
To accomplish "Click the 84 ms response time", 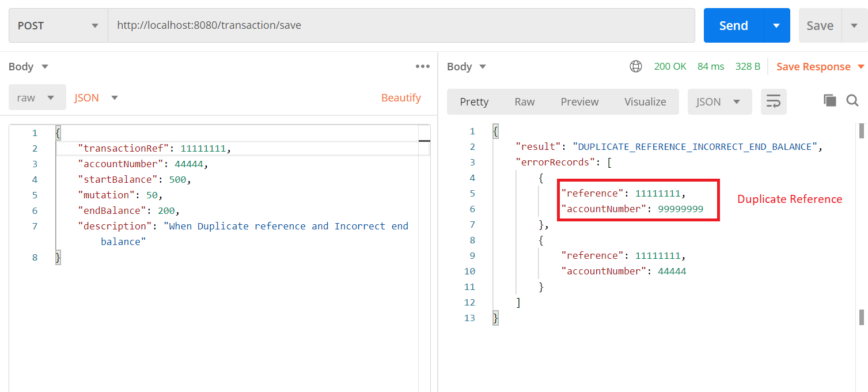I will pos(710,66).
